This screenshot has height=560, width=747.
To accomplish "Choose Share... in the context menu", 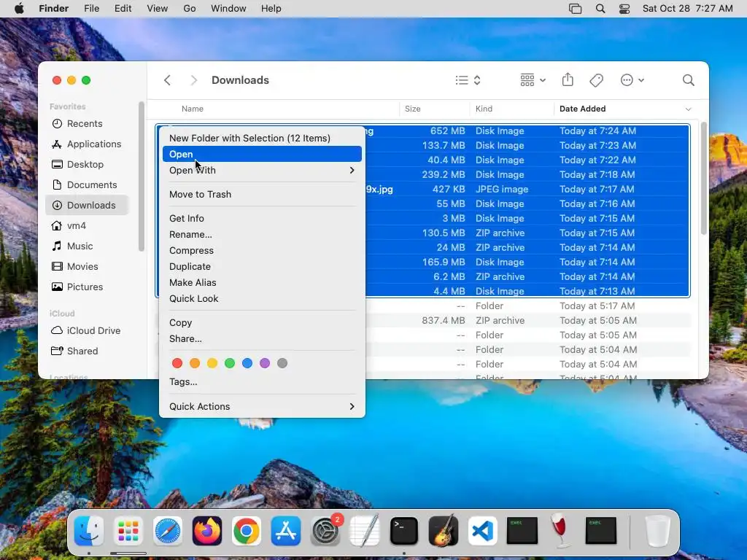I will (262, 338).
